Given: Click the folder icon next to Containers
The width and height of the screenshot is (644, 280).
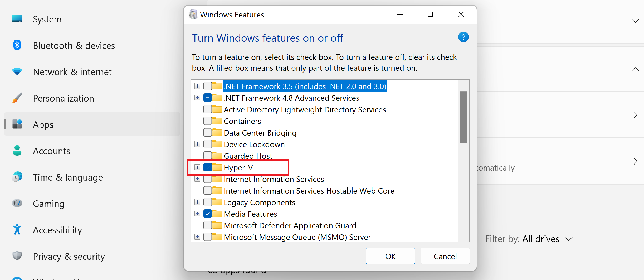Looking at the screenshot, I should pos(217,121).
